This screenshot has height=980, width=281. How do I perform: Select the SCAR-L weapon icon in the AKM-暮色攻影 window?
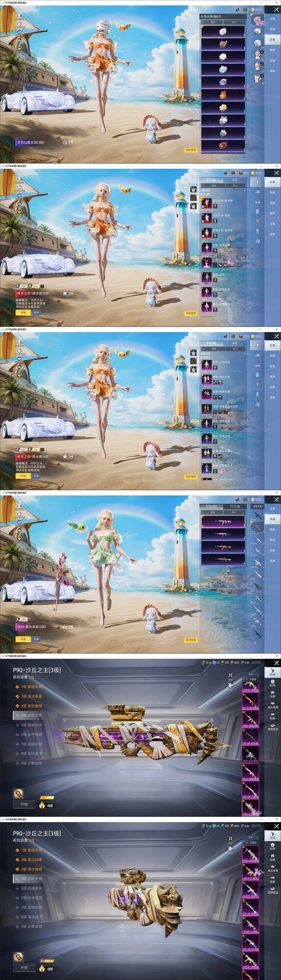point(257,550)
